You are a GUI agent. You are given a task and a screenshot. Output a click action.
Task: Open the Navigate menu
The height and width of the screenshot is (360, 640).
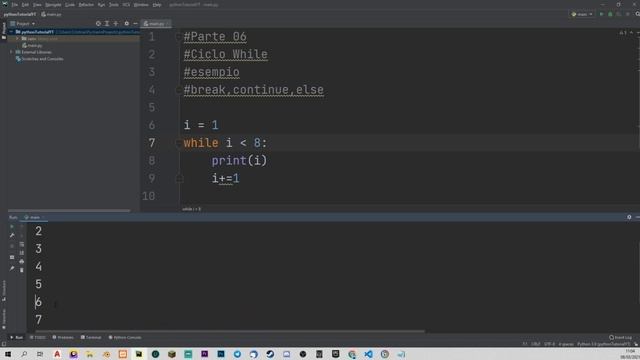coord(53,5)
